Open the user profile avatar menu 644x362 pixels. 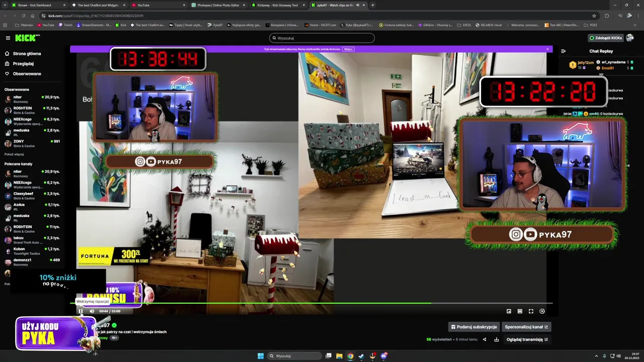(630, 38)
